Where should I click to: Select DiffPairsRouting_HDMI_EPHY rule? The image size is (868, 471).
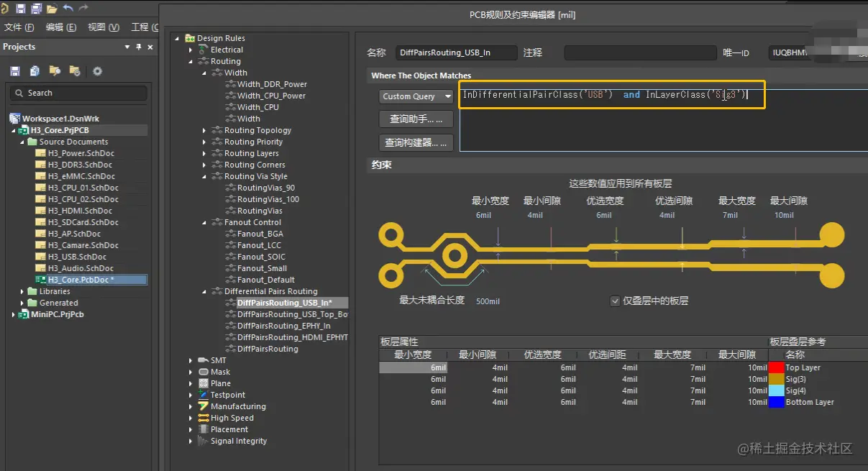click(293, 337)
